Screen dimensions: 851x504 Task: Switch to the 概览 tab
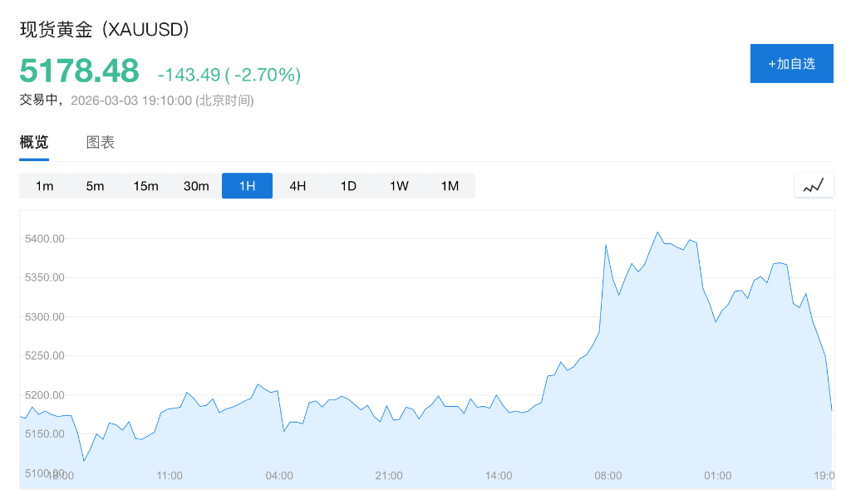(x=34, y=142)
